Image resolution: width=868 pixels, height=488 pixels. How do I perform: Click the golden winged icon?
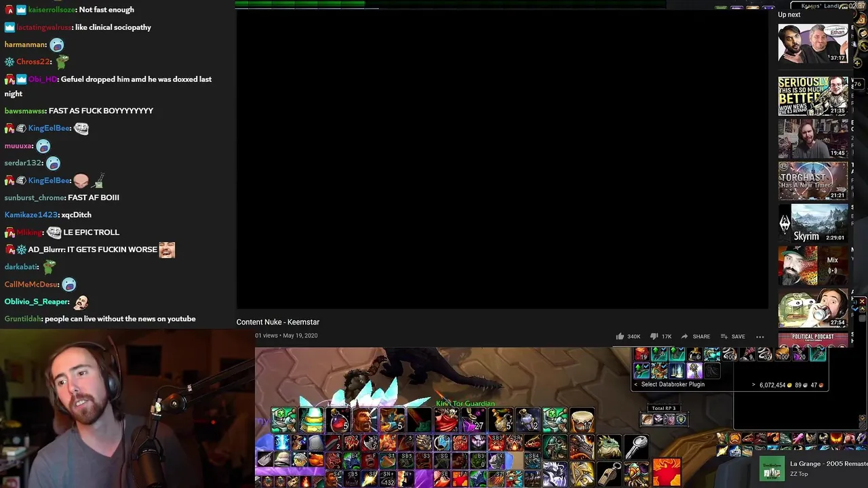click(582, 474)
